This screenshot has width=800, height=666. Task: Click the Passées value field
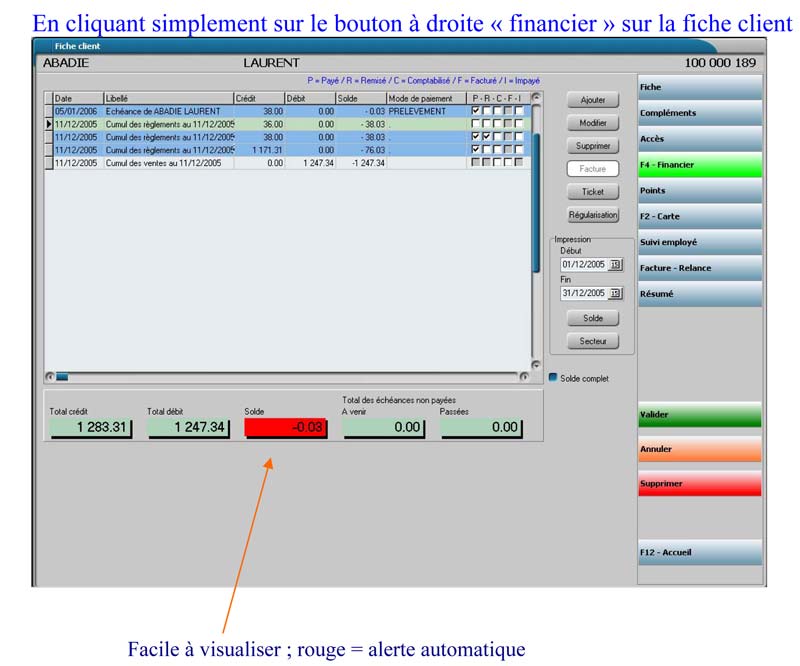(x=481, y=428)
